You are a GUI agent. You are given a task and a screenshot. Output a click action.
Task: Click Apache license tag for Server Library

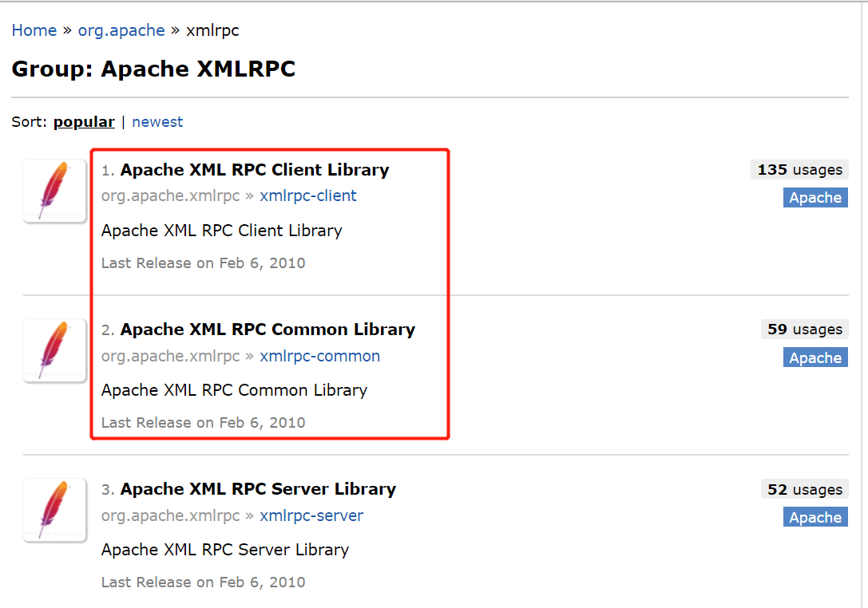[815, 517]
